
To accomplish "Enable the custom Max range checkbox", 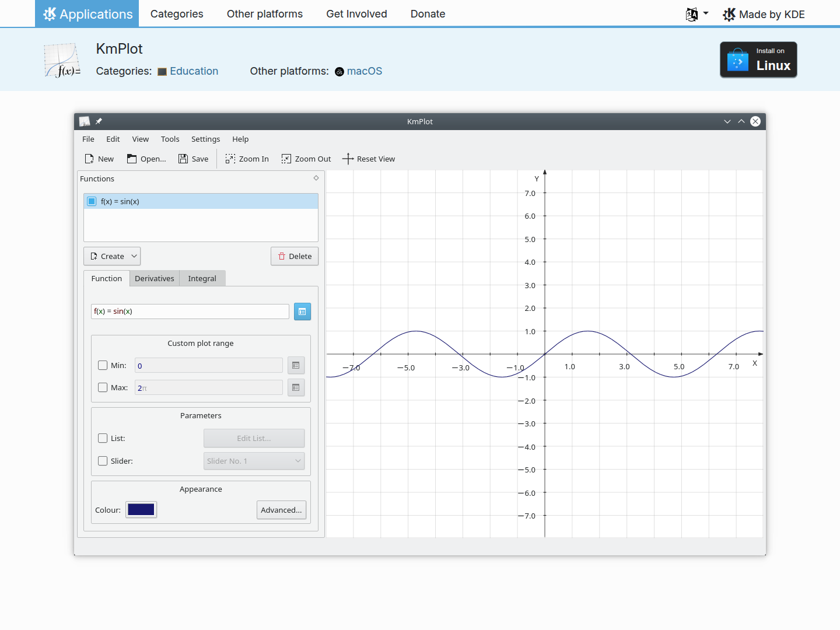I will 103,387.
